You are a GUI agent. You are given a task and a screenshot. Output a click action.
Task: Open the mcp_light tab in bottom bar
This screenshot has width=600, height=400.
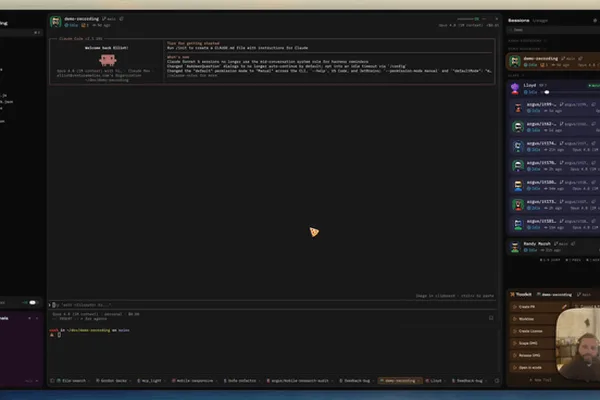tap(150, 381)
